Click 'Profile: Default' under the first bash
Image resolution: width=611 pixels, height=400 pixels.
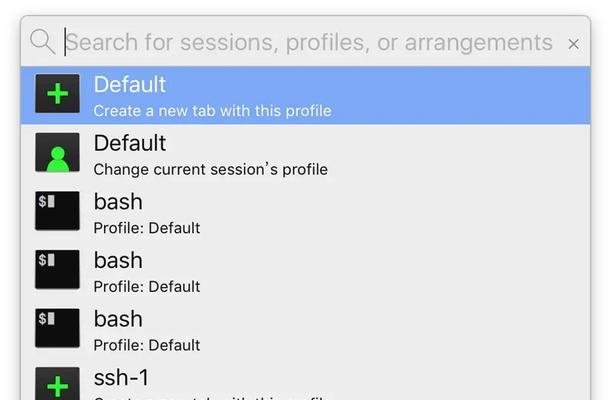point(147,228)
